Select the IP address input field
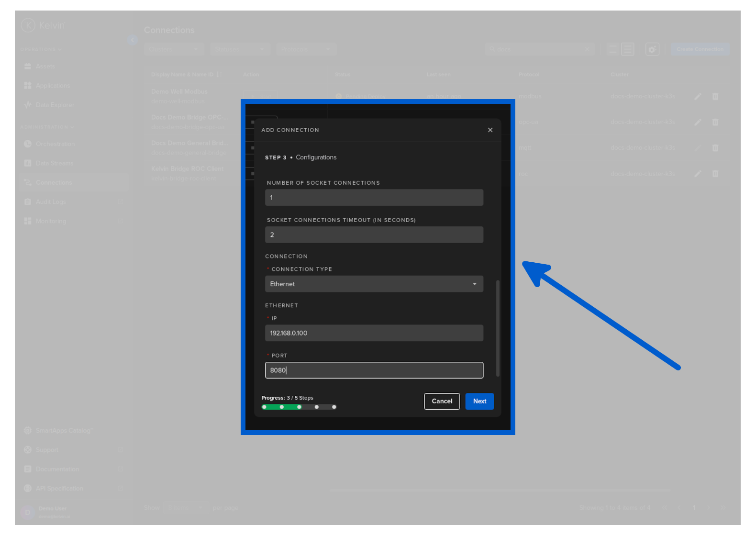Image resolution: width=756 pixels, height=536 pixels. pos(374,333)
